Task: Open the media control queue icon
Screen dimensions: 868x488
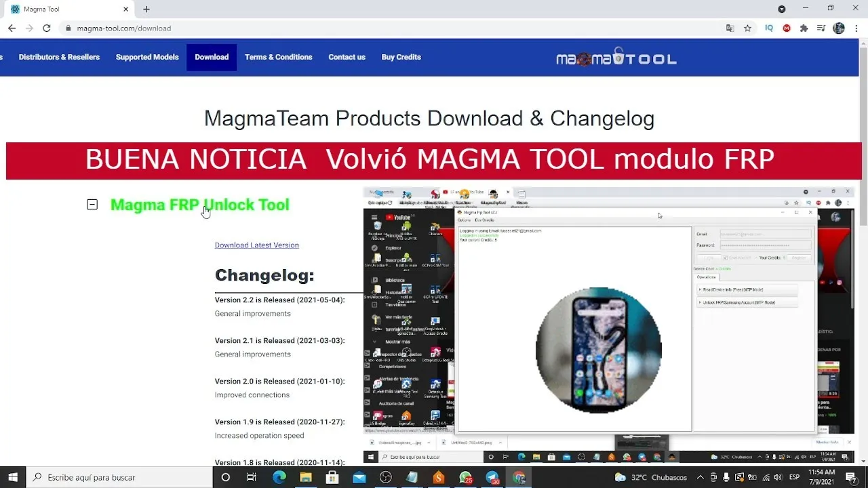Action: (821, 28)
